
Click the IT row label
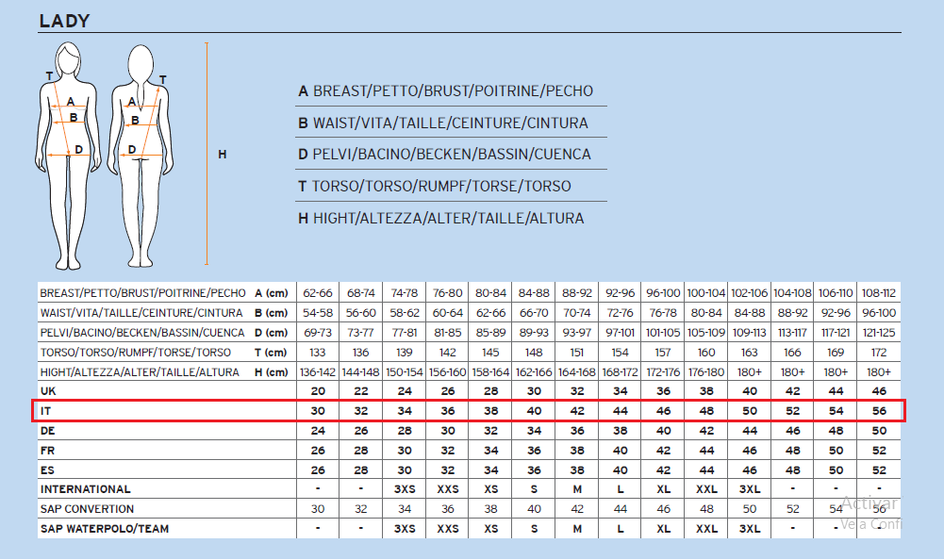pyautogui.click(x=46, y=410)
